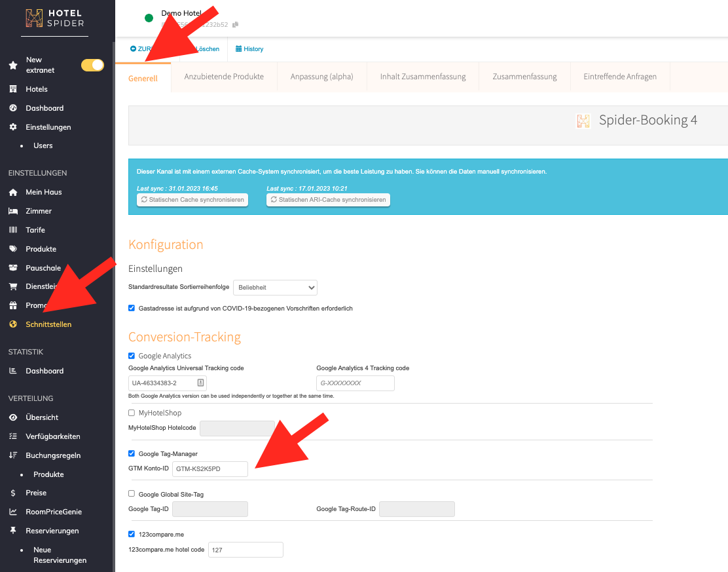Image resolution: width=728 pixels, height=572 pixels.
Task: Click the Produkte tag icon
Action: click(x=13, y=249)
